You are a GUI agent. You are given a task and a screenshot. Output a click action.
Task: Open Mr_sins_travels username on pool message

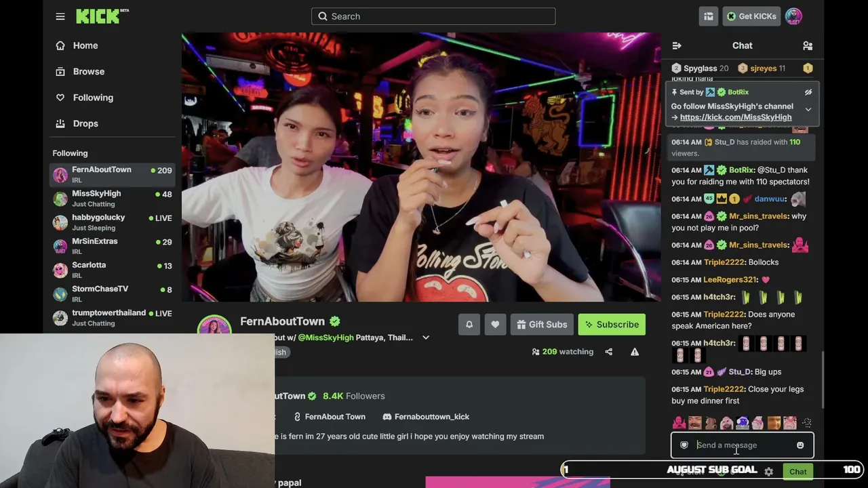758,216
